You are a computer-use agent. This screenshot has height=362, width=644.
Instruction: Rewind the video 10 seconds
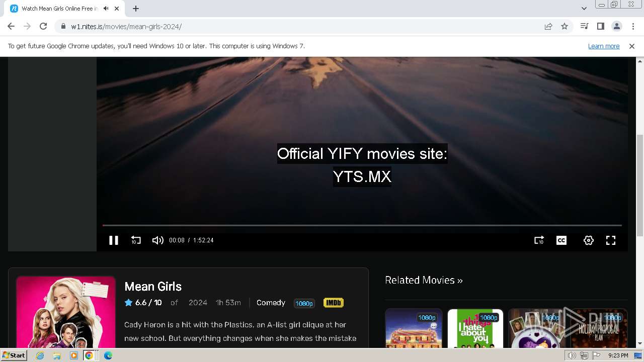(x=136, y=240)
